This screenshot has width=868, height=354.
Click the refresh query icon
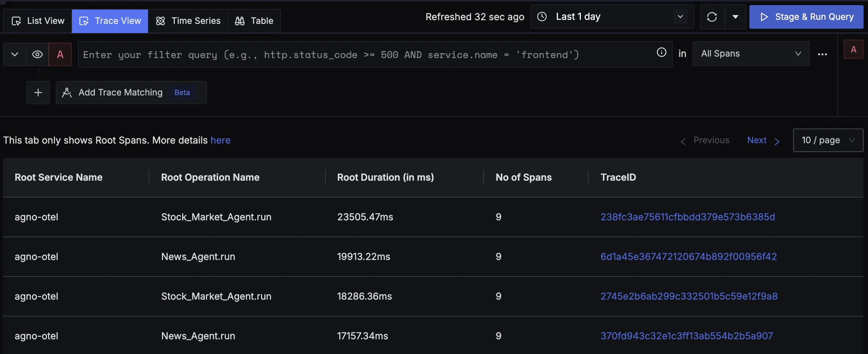click(x=712, y=17)
